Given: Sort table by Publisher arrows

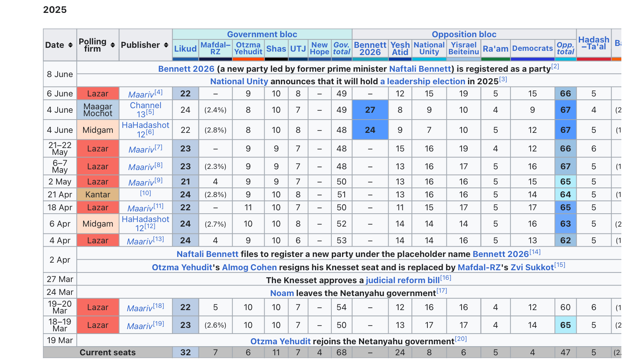Looking at the screenshot, I should coord(166,45).
